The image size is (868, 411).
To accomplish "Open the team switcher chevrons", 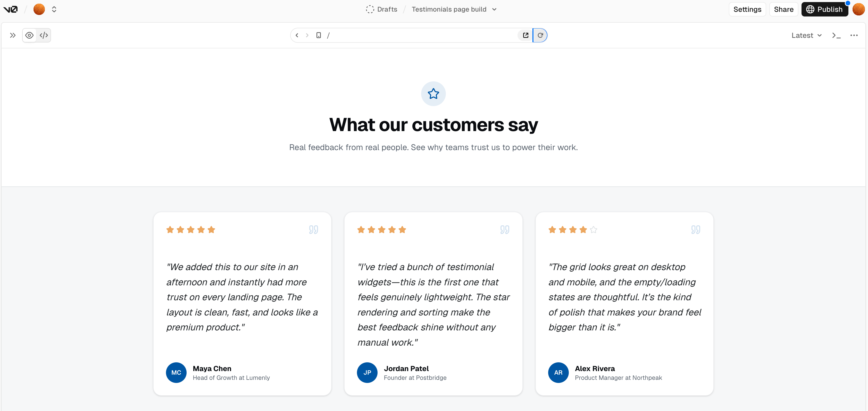I will pos(54,10).
